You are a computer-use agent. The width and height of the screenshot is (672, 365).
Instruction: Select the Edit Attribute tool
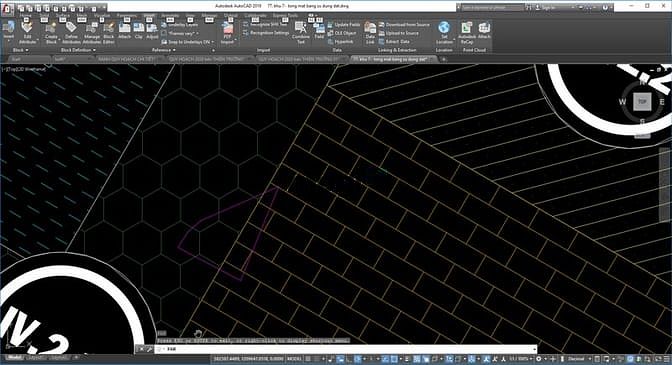(x=27, y=33)
